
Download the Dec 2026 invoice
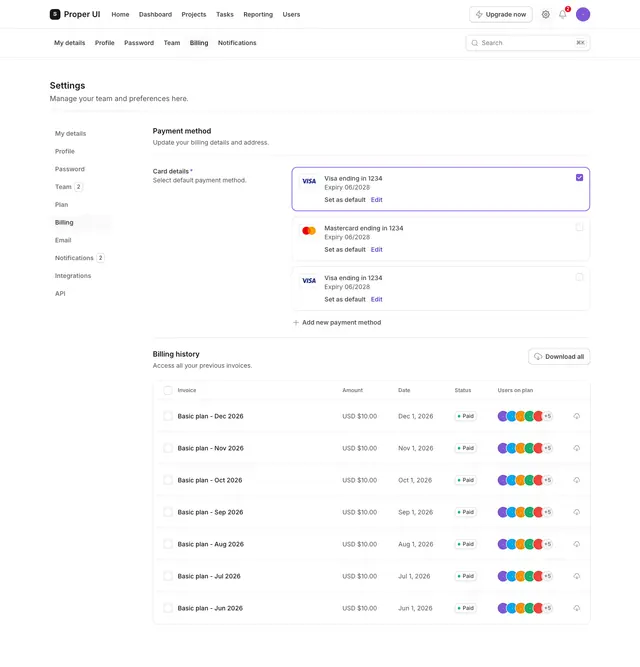[577, 416]
